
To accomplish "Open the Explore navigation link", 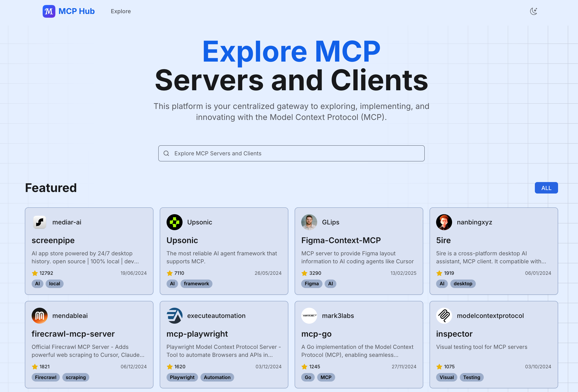I will coord(121,11).
